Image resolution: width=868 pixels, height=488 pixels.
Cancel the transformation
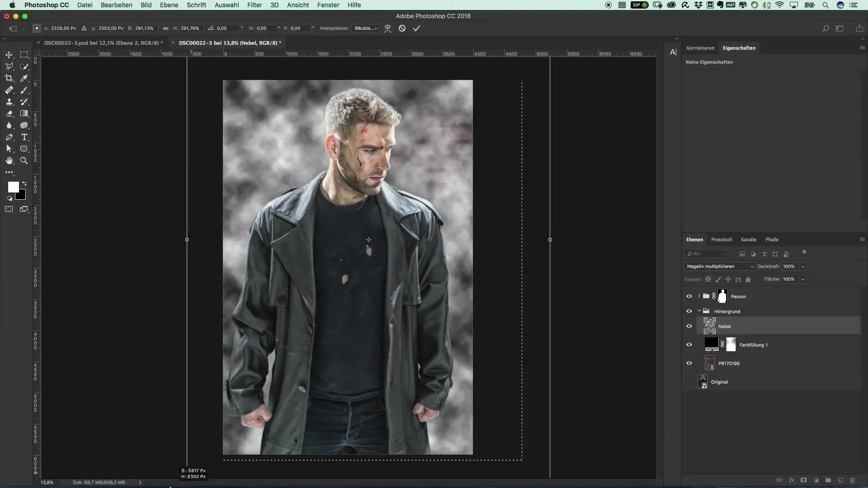pos(402,28)
